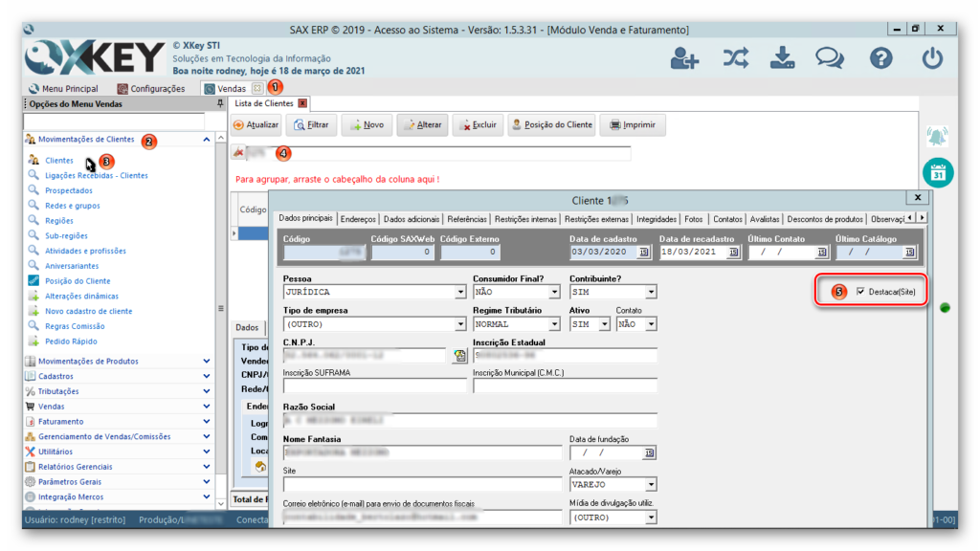Viewport: 980px width, 551px height.
Task: Click the Excluir button
Action: click(479, 125)
